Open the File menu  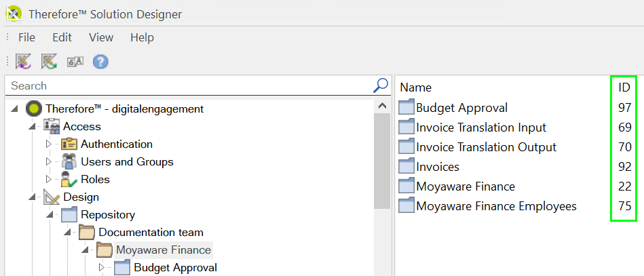[x=26, y=38]
